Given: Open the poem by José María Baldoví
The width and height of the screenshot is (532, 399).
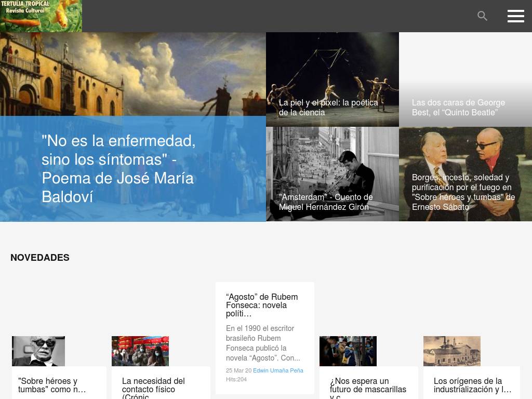Looking at the screenshot, I should click(x=118, y=168).
